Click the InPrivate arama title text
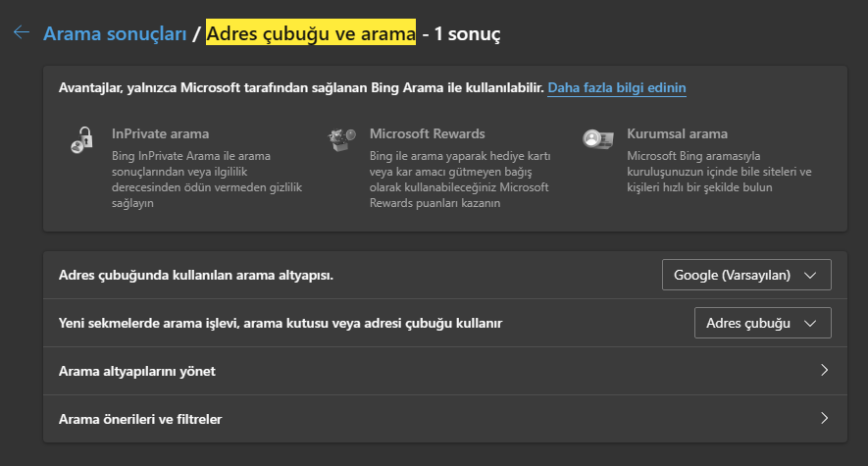This screenshot has width=868, height=466. coord(161,133)
